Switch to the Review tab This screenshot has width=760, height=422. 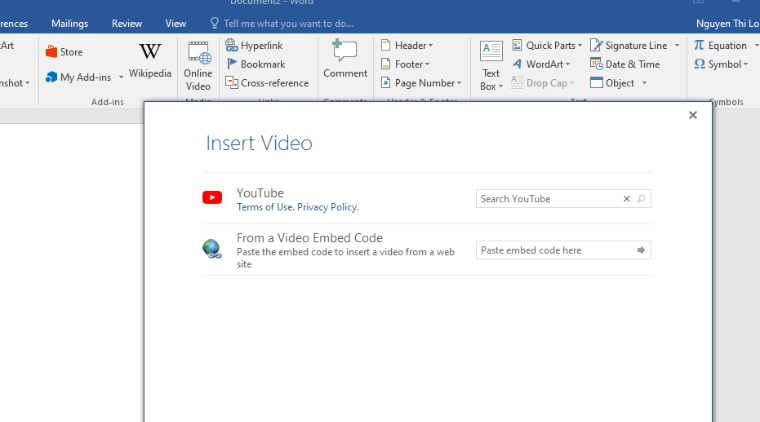[x=127, y=23]
